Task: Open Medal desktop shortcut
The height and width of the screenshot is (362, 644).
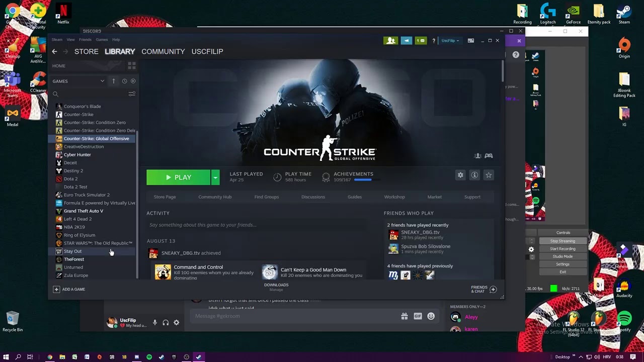Action: point(13,117)
